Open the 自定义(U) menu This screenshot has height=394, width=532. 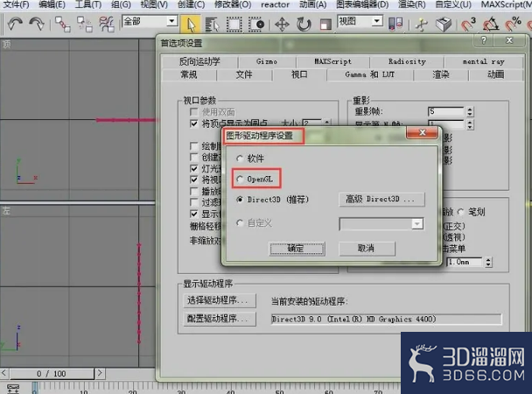coord(453,4)
